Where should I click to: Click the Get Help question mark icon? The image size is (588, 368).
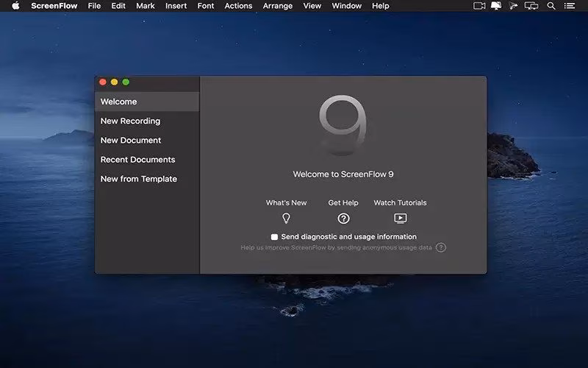[x=343, y=219]
